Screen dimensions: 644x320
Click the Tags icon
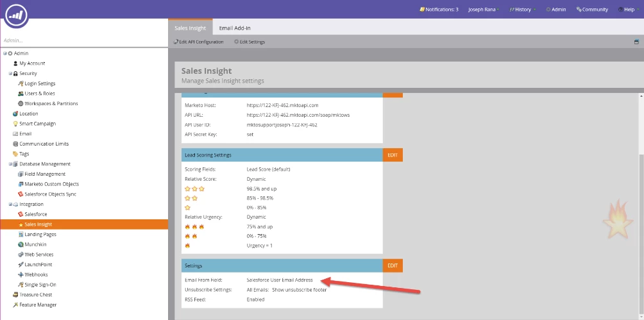[15, 154]
